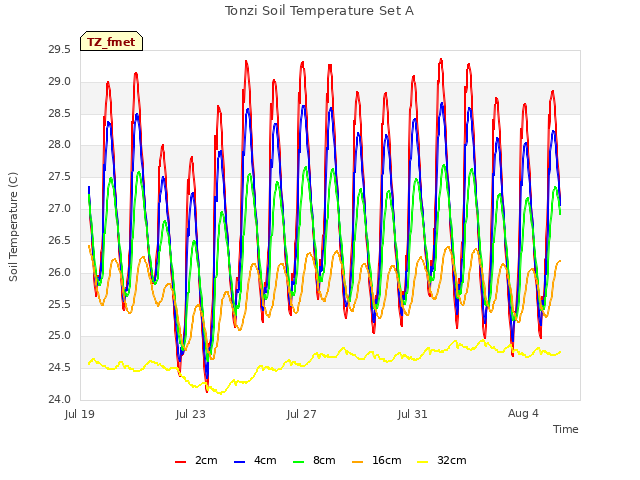Select the green 8cm legend swatch
Viewport: 640px width, 480px height.
(299, 462)
